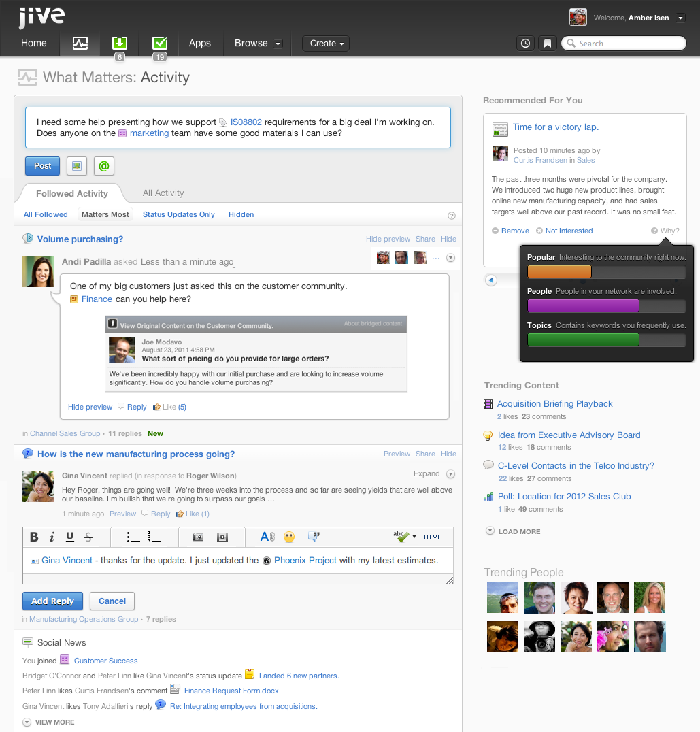Insert a bulleted list in reply editor
Viewport: 700px width, 732px height.
[133, 537]
